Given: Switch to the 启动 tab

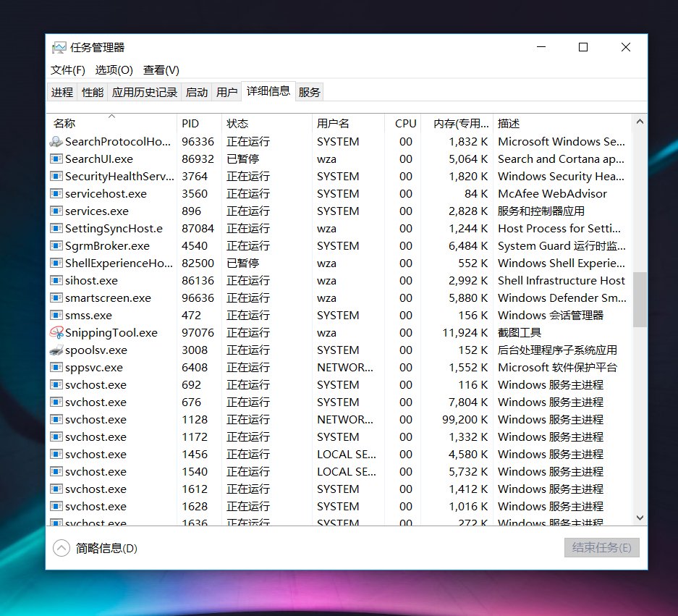Looking at the screenshot, I should 197,92.
